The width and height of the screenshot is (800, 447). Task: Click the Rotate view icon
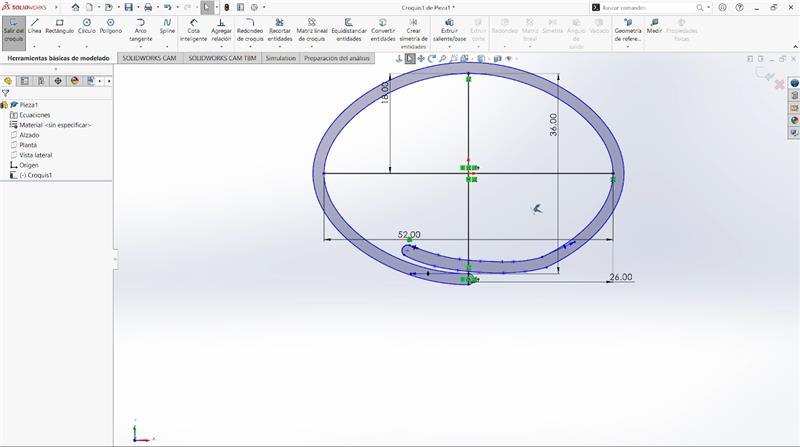click(432, 59)
